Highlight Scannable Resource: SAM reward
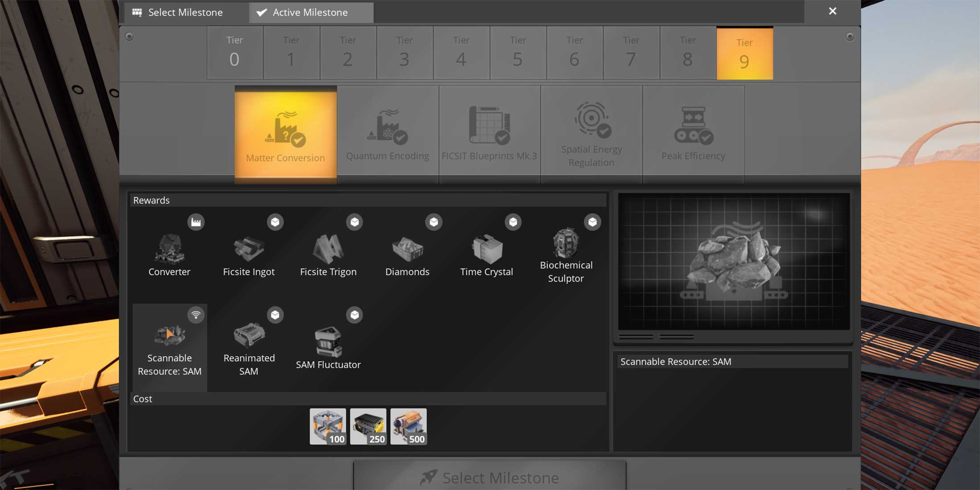This screenshot has width=980, height=490. pyautogui.click(x=170, y=347)
